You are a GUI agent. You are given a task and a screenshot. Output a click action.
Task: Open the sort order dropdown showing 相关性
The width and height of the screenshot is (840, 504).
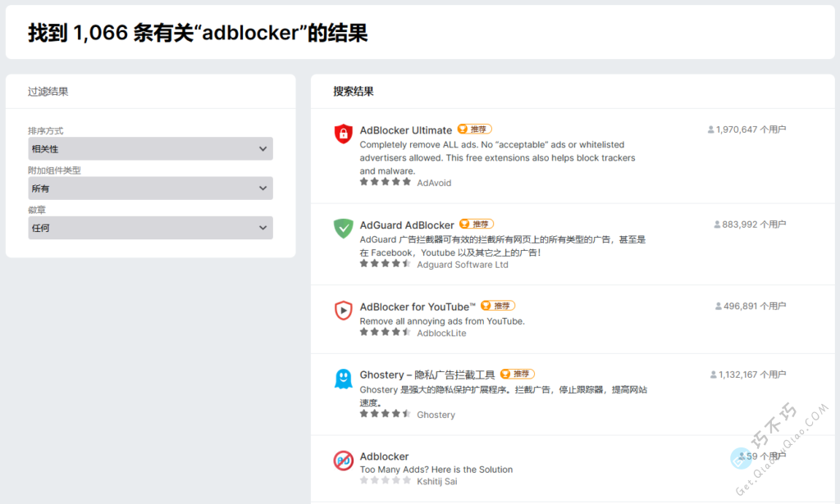pos(150,148)
